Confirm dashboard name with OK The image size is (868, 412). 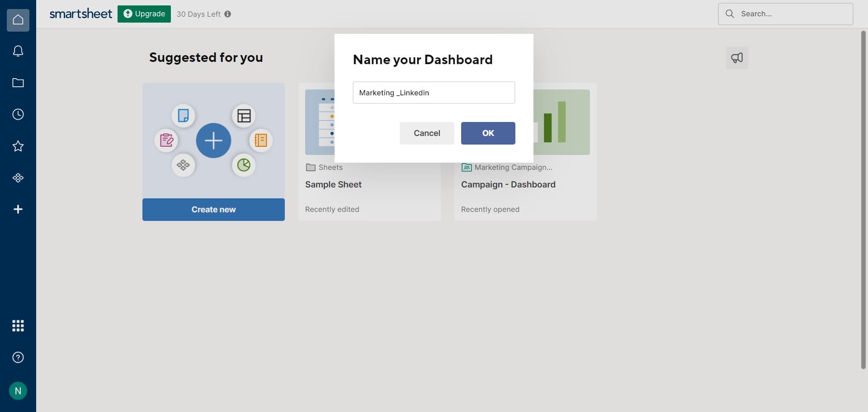pos(488,133)
